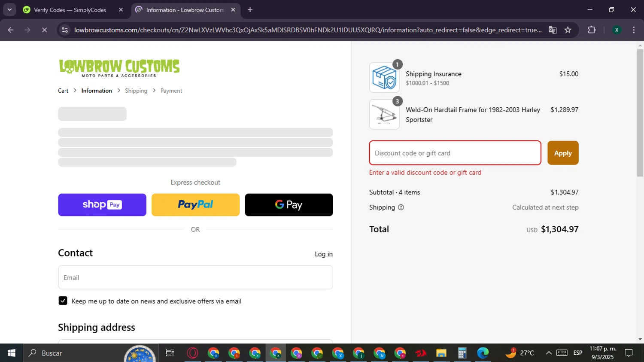644x362 pixels.
Task: Click the Total USD $1,304.97 amount
Action: click(553, 229)
